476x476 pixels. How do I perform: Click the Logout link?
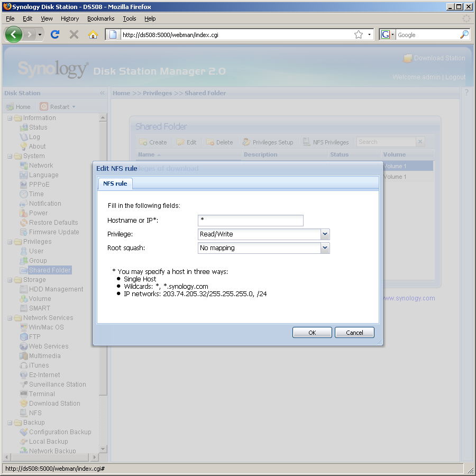pos(455,77)
